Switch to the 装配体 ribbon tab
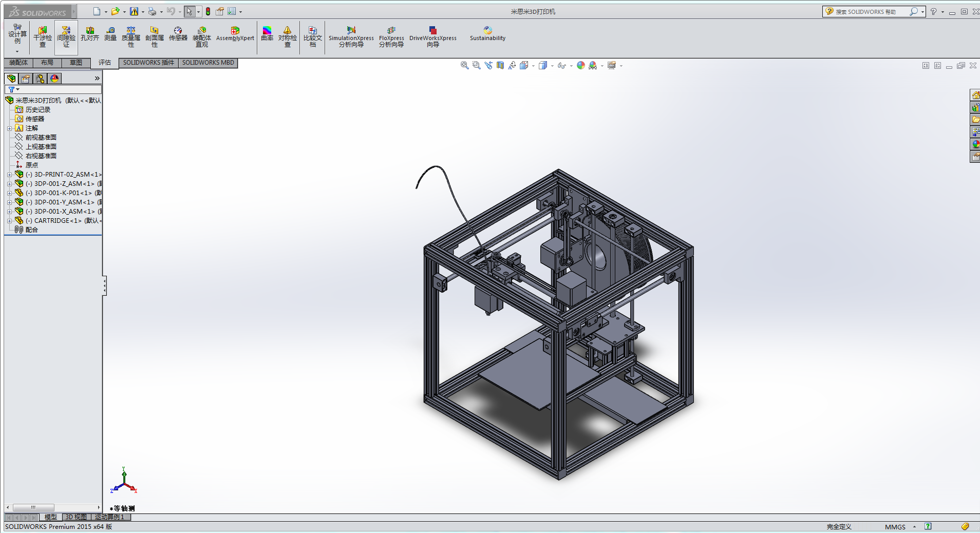The height and width of the screenshot is (533, 980). [x=18, y=63]
